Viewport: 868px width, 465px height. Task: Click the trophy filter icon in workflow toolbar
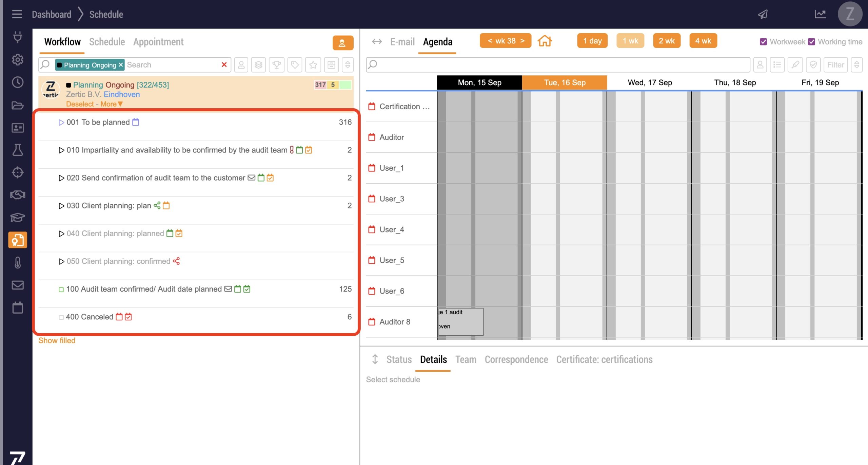click(277, 64)
